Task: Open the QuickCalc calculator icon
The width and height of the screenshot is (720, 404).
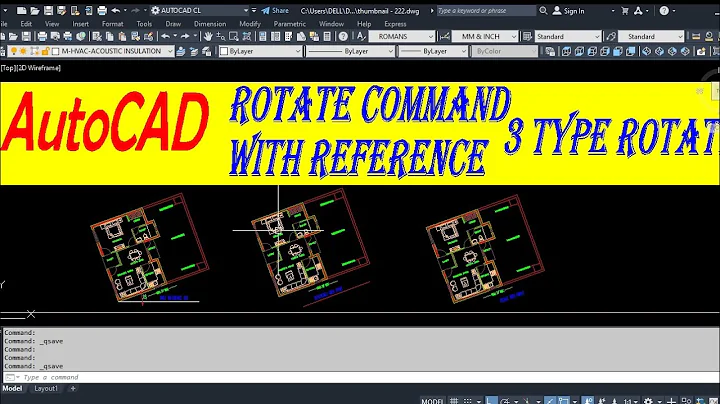Action: coord(327,36)
